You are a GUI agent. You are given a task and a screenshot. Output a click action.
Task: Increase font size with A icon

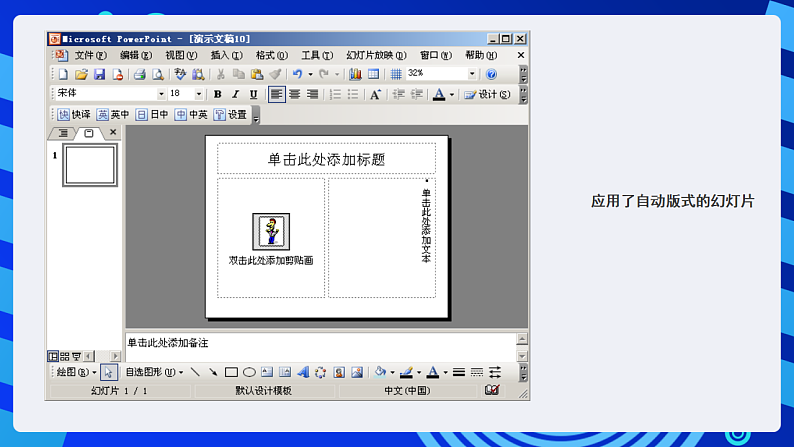tap(375, 94)
